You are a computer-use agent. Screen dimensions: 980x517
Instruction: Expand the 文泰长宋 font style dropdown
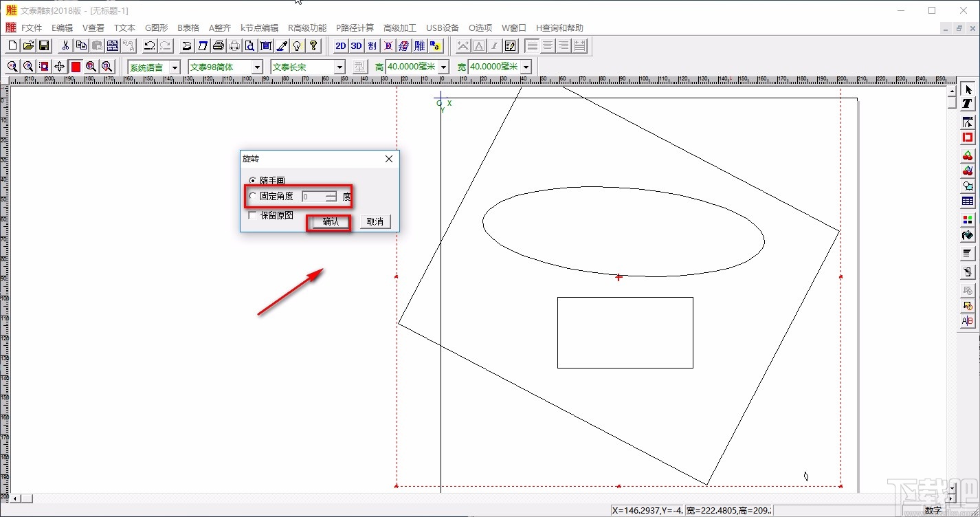pyautogui.click(x=339, y=67)
